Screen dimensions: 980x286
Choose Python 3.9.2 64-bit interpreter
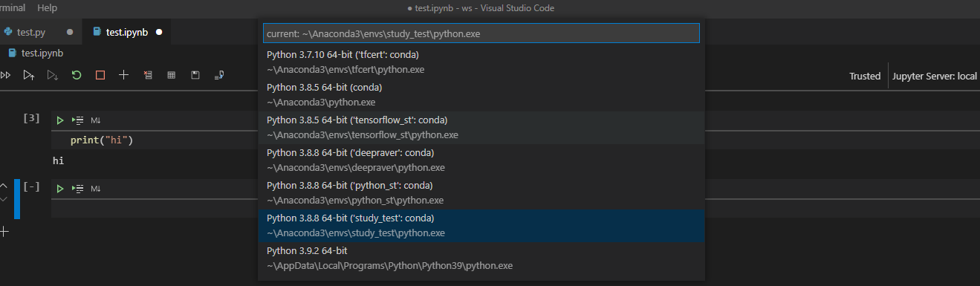click(x=481, y=259)
